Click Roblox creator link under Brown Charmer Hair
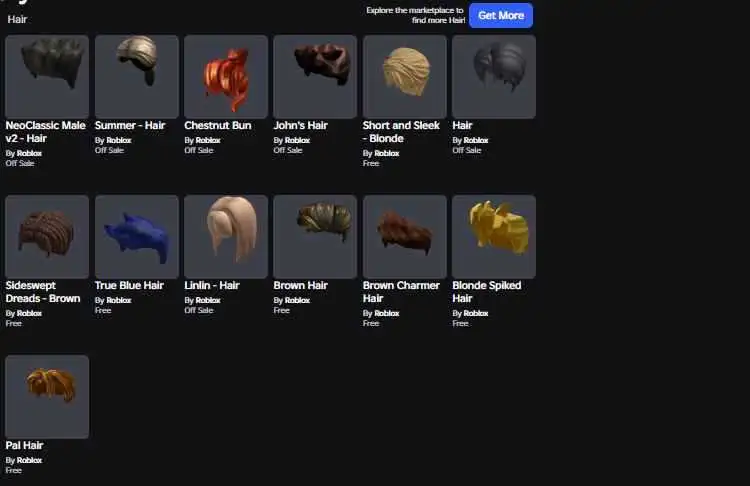This screenshot has width=750, height=486. [x=386, y=313]
